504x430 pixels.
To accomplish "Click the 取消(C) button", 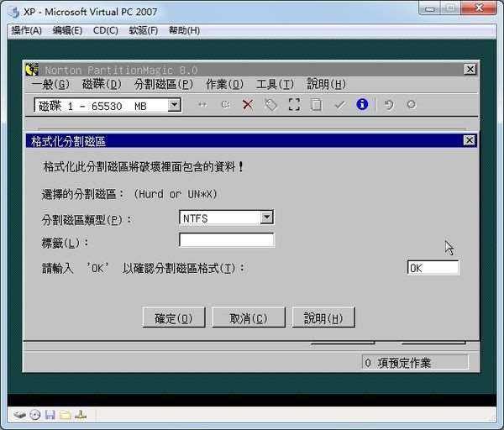I will [249, 317].
